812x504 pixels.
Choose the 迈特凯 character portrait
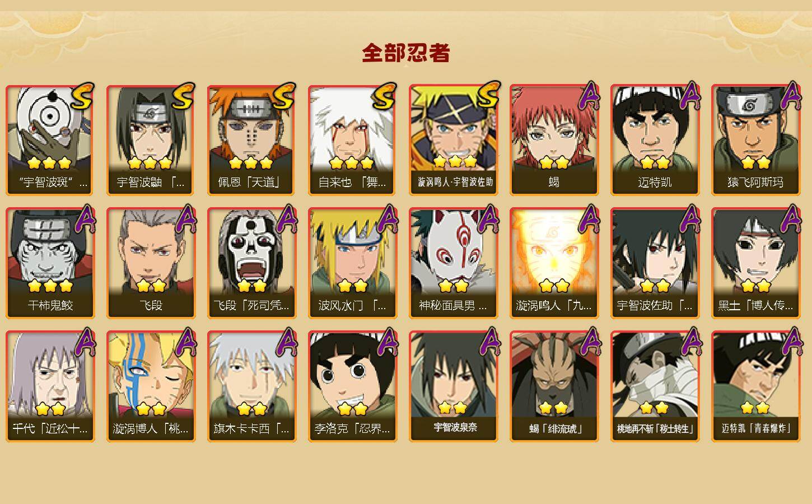pyautogui.click(x=655, y=140)
